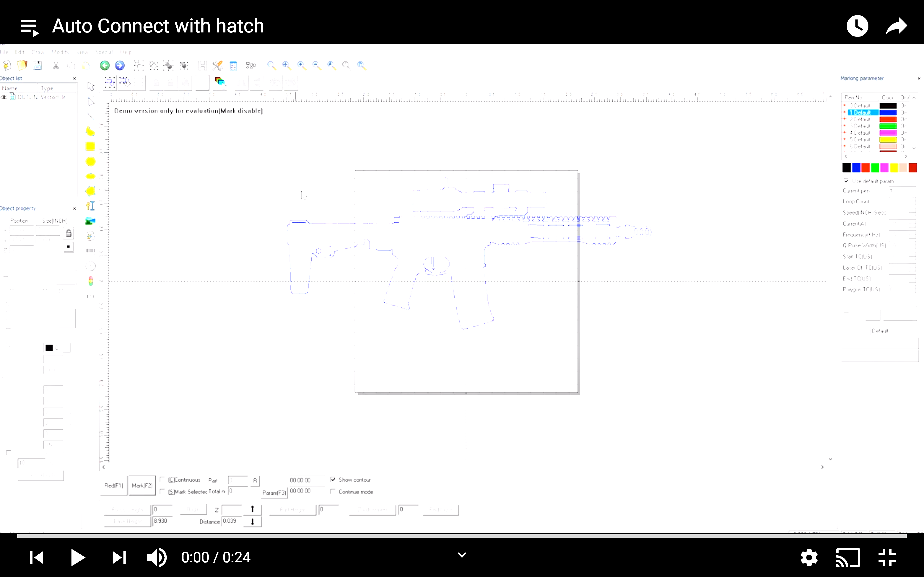The width and height of the screenshot is (924, 577).
Task: Click the Loop Count stepper arrows
Action: (x=912, y=201)
